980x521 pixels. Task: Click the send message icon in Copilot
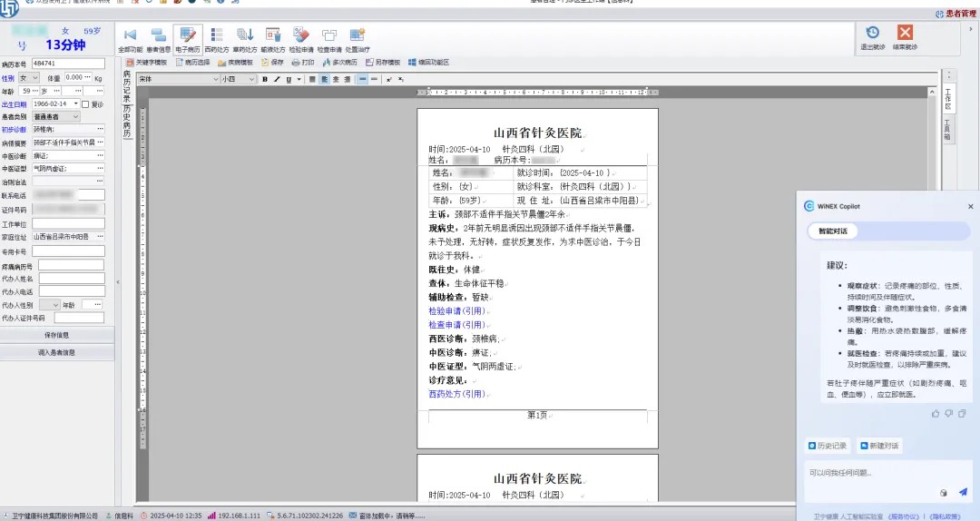(963, 492)
